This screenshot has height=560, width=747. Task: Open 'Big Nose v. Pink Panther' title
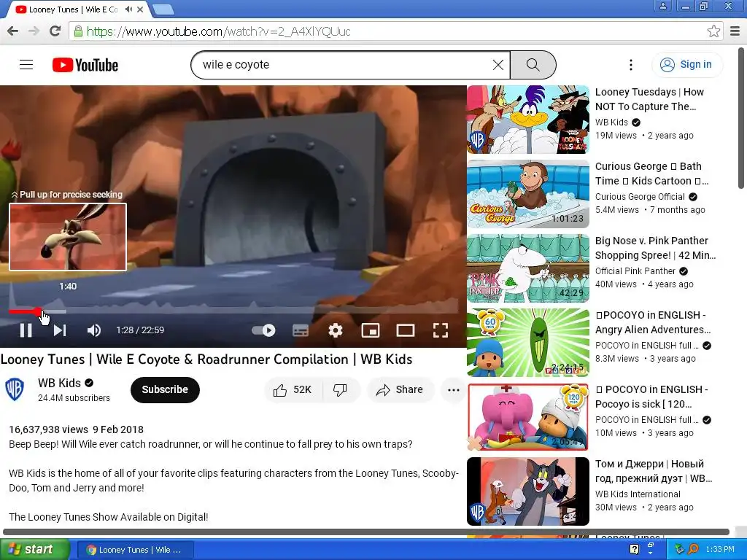click(x=655, y=248)
